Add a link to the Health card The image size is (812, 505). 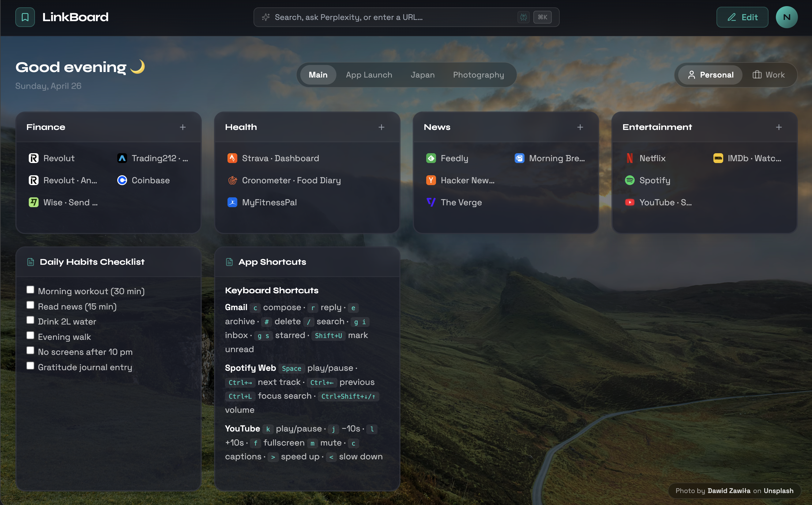(x=382, y=127)
